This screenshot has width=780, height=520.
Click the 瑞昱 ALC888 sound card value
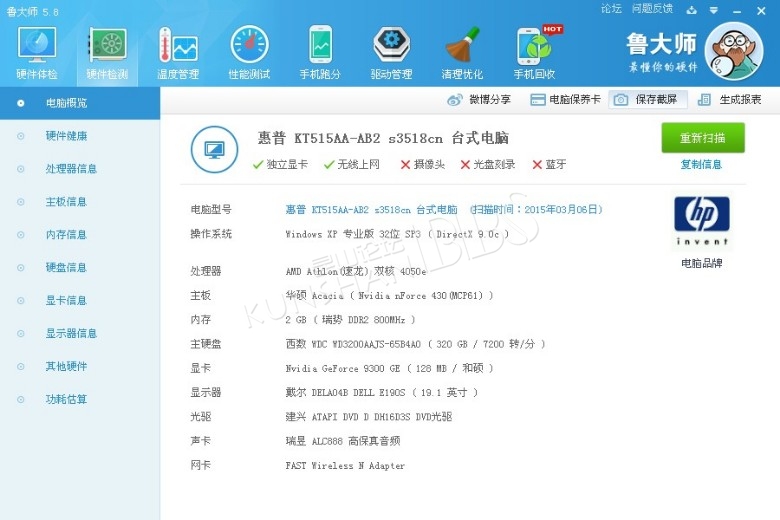[x=343, y=441]
